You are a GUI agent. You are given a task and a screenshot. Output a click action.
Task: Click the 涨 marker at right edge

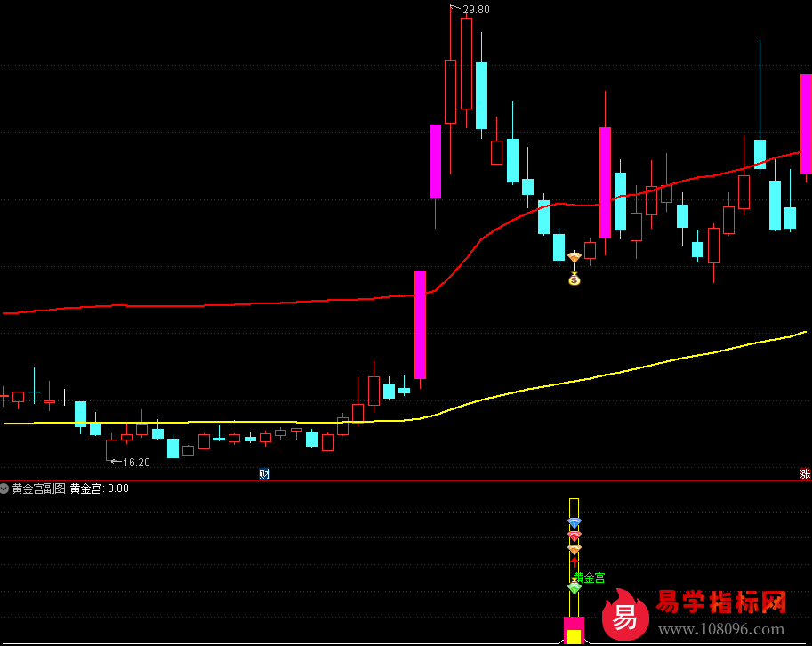click(805, 473)
